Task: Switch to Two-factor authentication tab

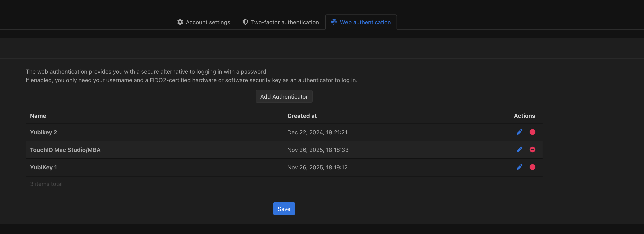Action: [x=285, y=22]
